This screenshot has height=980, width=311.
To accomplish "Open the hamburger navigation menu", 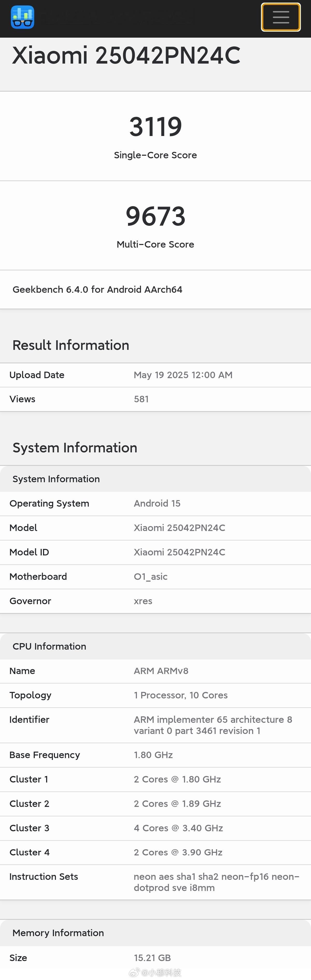I will 281,17.
